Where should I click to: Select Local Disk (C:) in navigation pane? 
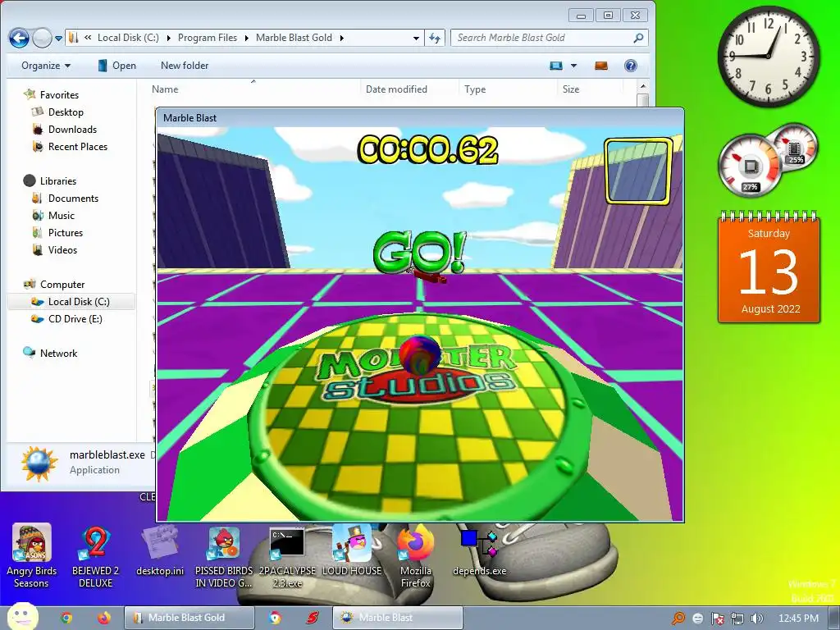click(x=71, y=302)
